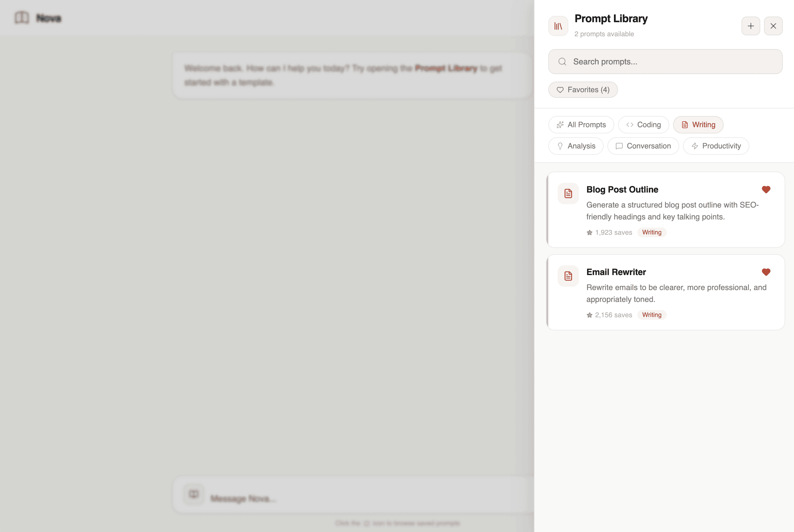Open the Blog Post Outline prompt
The image size is (794, 532).
[x=622, y=189]
